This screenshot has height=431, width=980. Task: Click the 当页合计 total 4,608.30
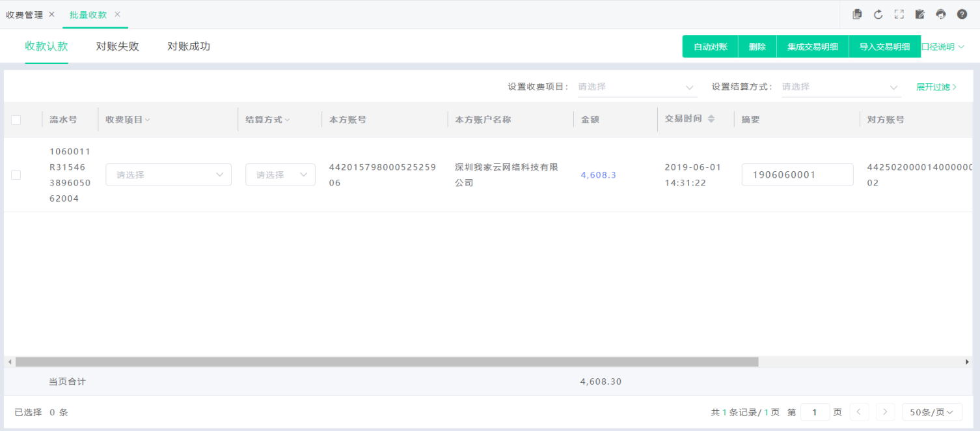pyautogui.click(x=601, y=382)
